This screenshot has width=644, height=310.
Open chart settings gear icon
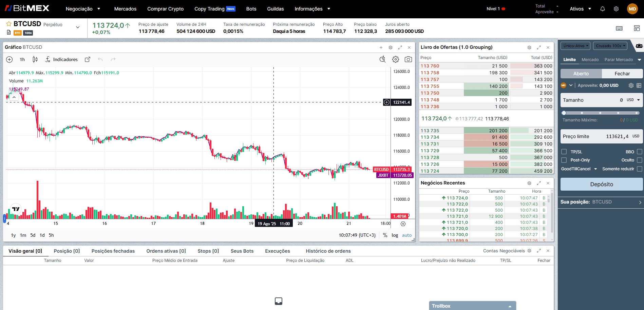coord(396,59)
